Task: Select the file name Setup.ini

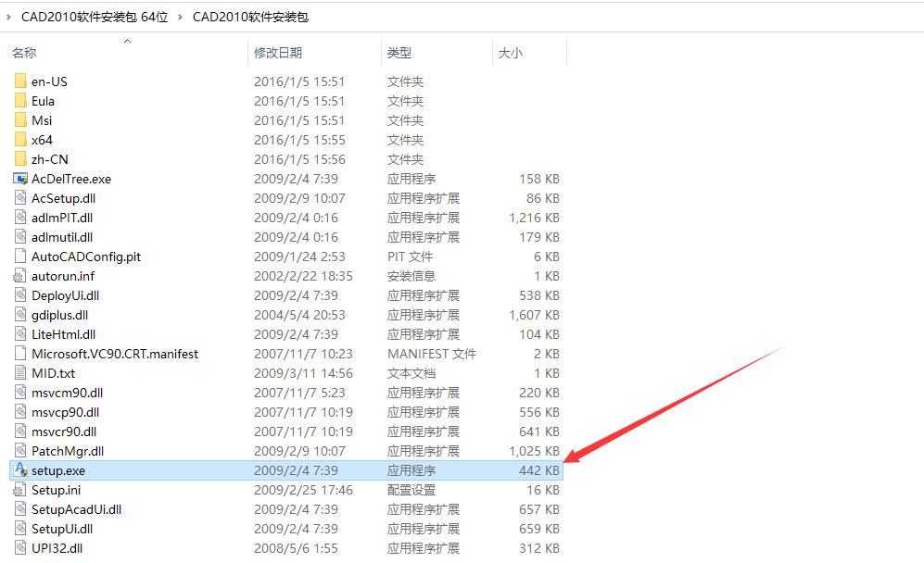Action: pyautogui.click(x=56, y=490)
